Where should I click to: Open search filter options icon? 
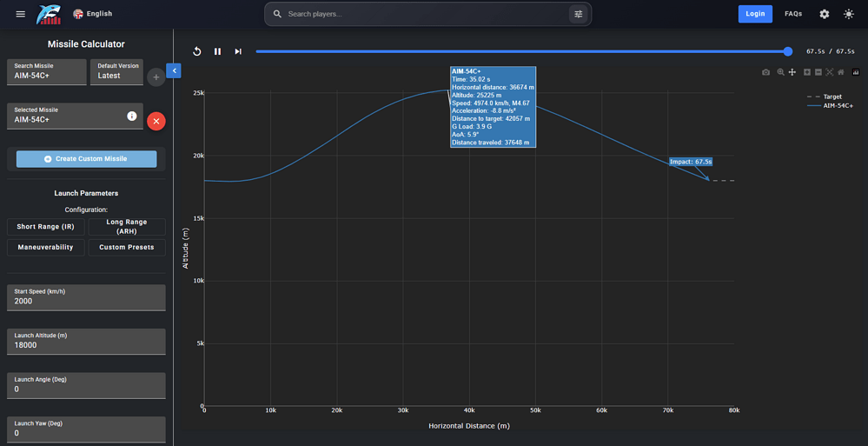579,14
